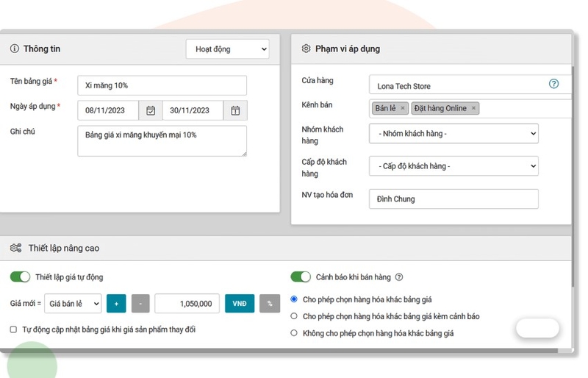The image size is (588, 378).
Task: Click help icon next to Cảnh báo khi bán hàng
Action: (x=399, y=277)
